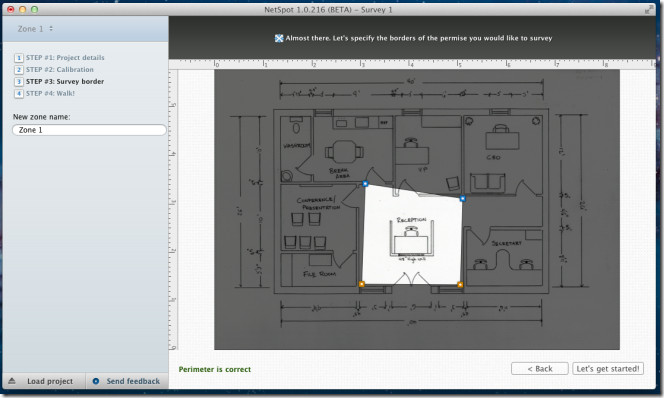This screenshot has height=398, width=664.
Task: Click the fullscreen arrows in the title bar
Action: coord(648,9)
